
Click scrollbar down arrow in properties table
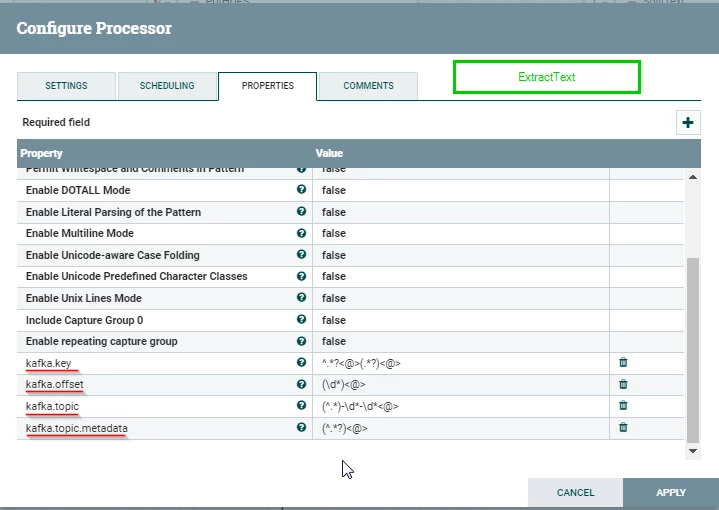693,451
